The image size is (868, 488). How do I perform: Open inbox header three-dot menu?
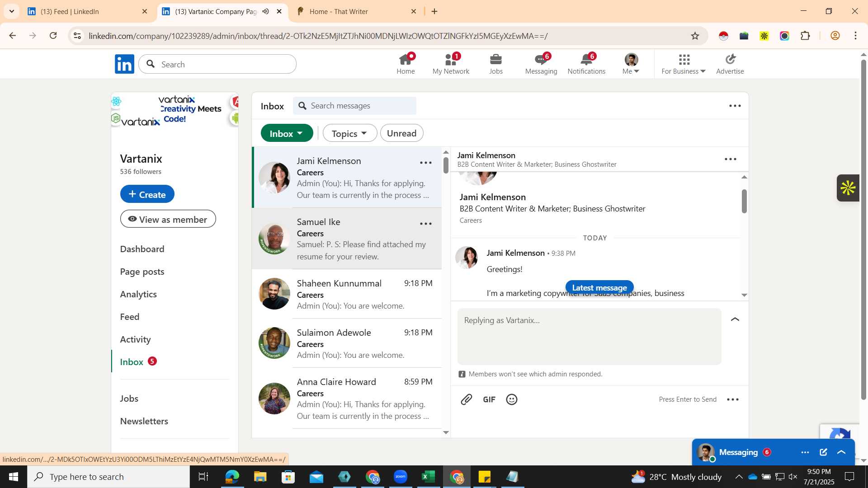point(735,106)
